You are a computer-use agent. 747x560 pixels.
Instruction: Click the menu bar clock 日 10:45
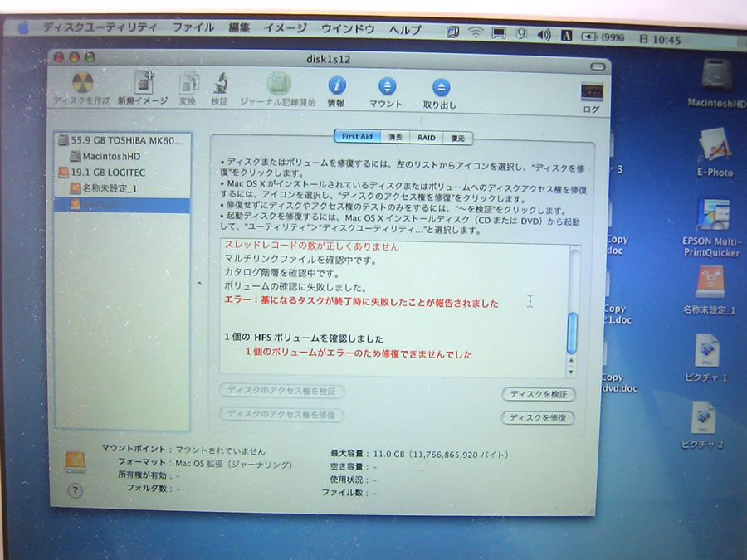coord(659,40)
